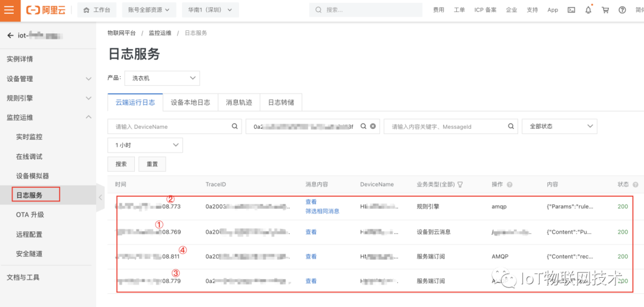Screen dimensions: 644x307
Task: Click the DeviceName search magnifier icon
Action: [234, 126]
